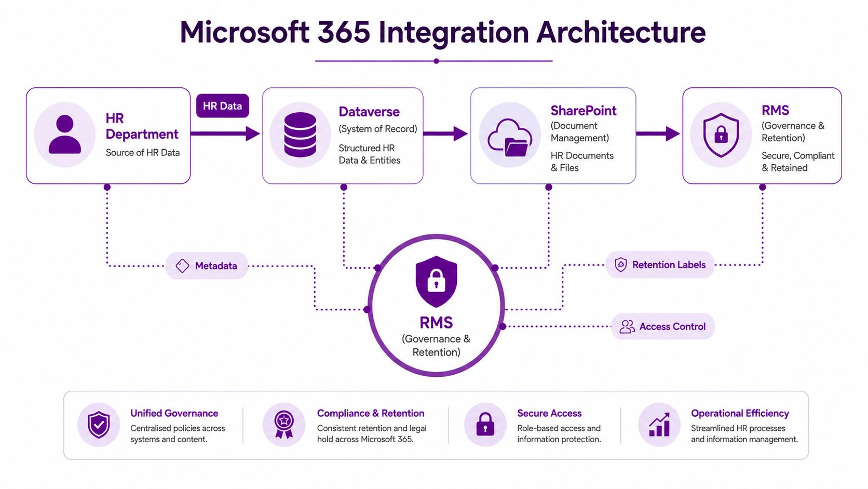The image size is (868, 489).
Task: Click the SharePoint heading
Action: pos(584,111)
